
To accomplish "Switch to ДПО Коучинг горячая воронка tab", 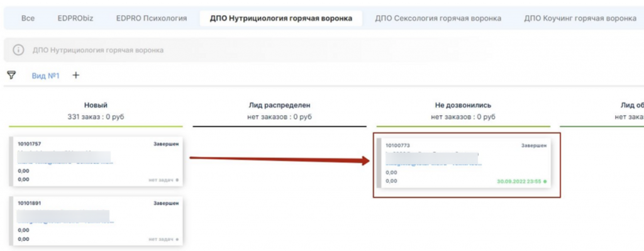I will tap(580, 18).
